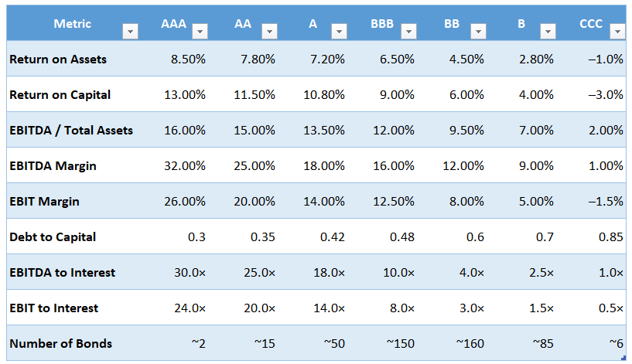Select the BBB bond count ~150 cell
632x364 pixels.
point(399,343)
